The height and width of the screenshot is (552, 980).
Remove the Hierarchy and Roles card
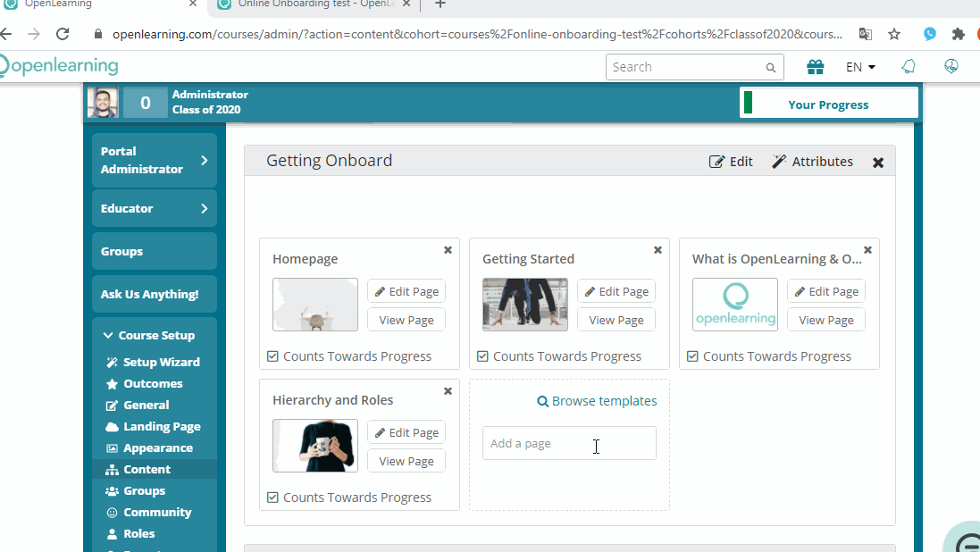click(x=448, y=391)
